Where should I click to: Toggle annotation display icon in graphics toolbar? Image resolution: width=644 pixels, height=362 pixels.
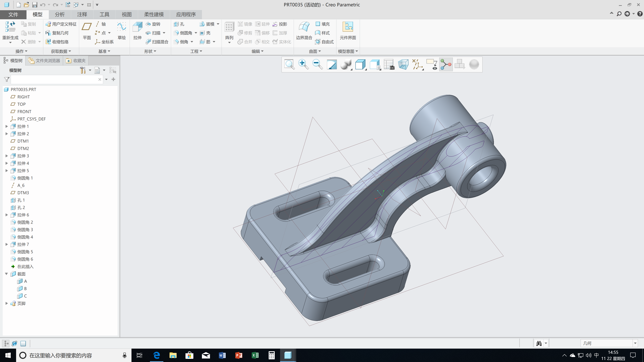[x=432, y=65]
